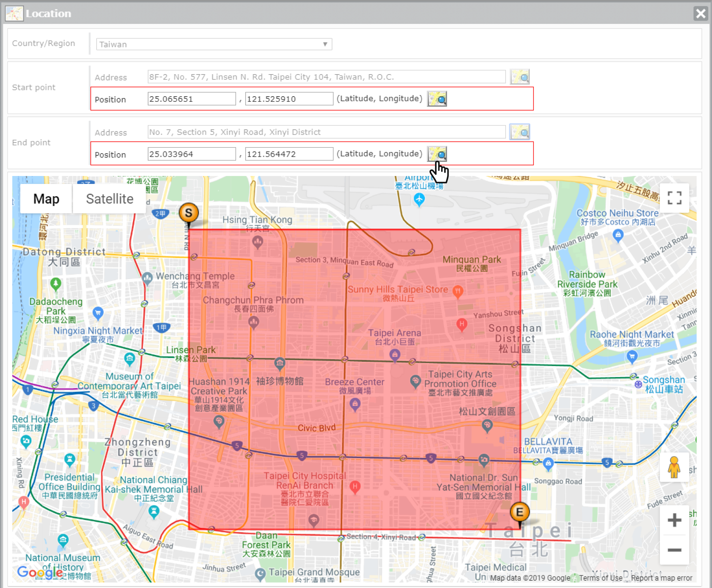Click the start point address search icon

[520, 77]
